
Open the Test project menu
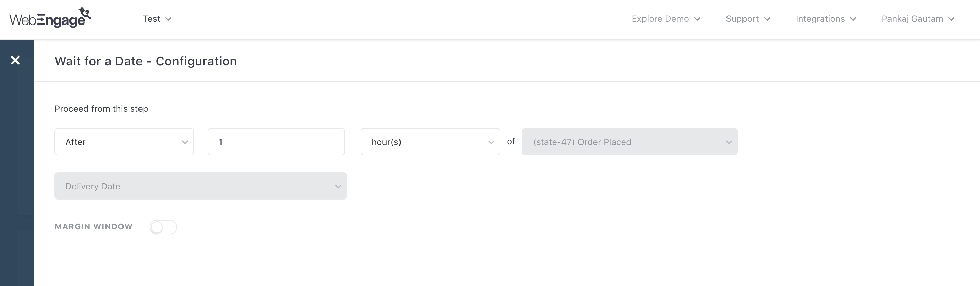tap(152, 19)
